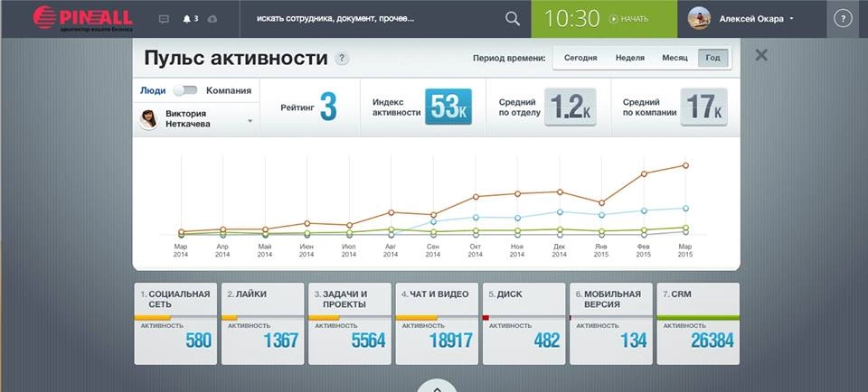Switch period to Месяц
Viewport: 868px width, 392px height.
675,58
